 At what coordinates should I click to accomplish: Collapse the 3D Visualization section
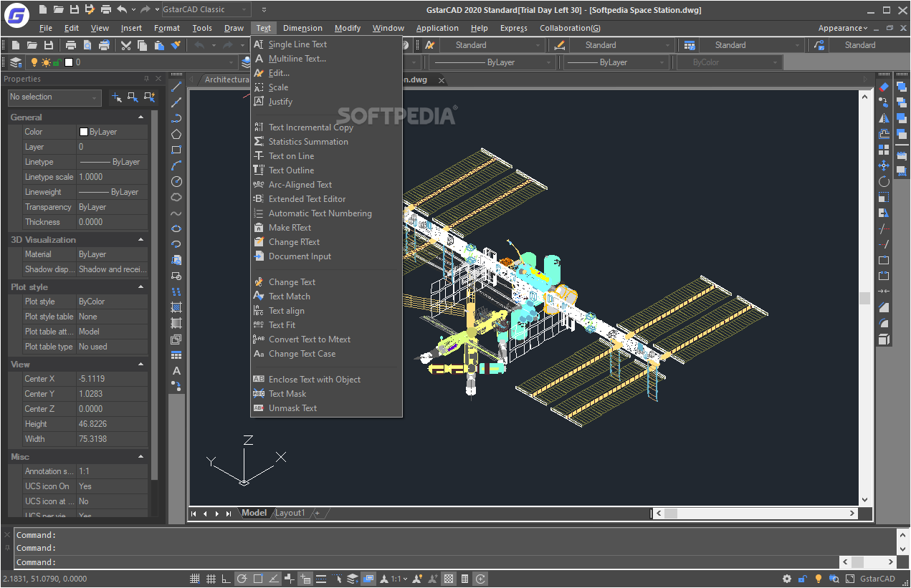(x=140, y=239)
